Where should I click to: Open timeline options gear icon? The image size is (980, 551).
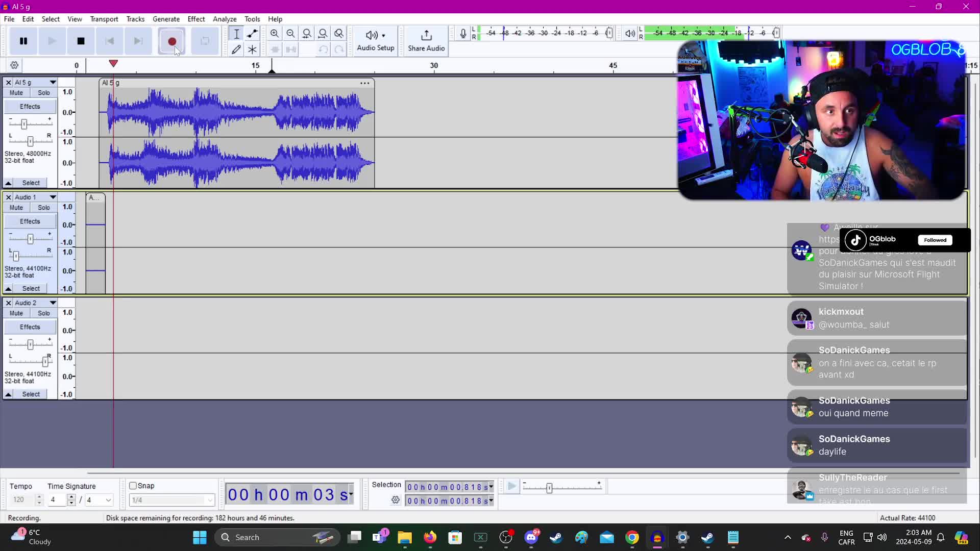click(14, 65)
